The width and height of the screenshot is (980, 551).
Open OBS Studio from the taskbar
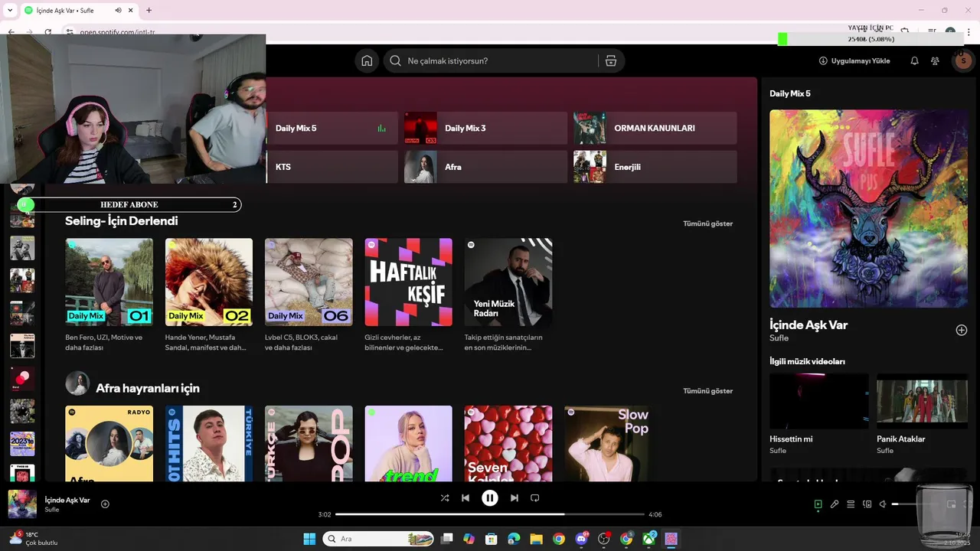pyautogui.click(x=604, y=539)
